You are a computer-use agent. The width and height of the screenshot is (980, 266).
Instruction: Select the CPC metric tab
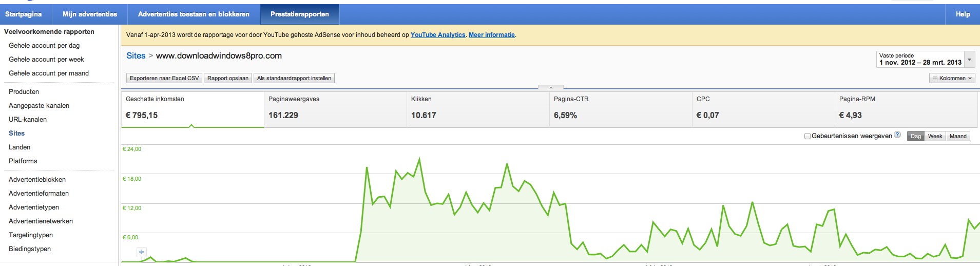pos(763,109)
